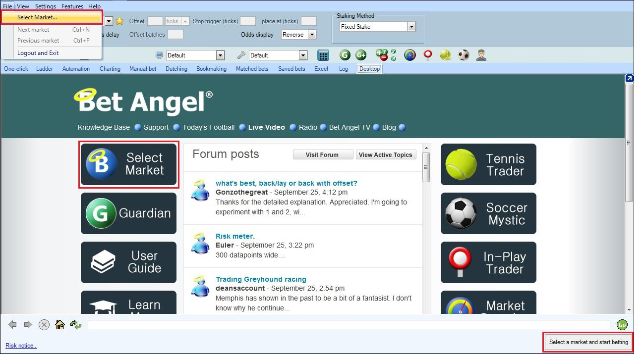The width and height of the screenshot is (644, 354).
Task: Open Soccer Mystic via football toolbar icon
Action: 464,55
